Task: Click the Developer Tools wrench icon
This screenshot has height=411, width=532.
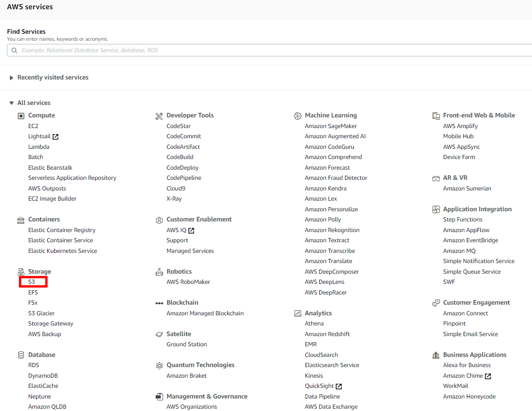Action: tap(159, 116)
